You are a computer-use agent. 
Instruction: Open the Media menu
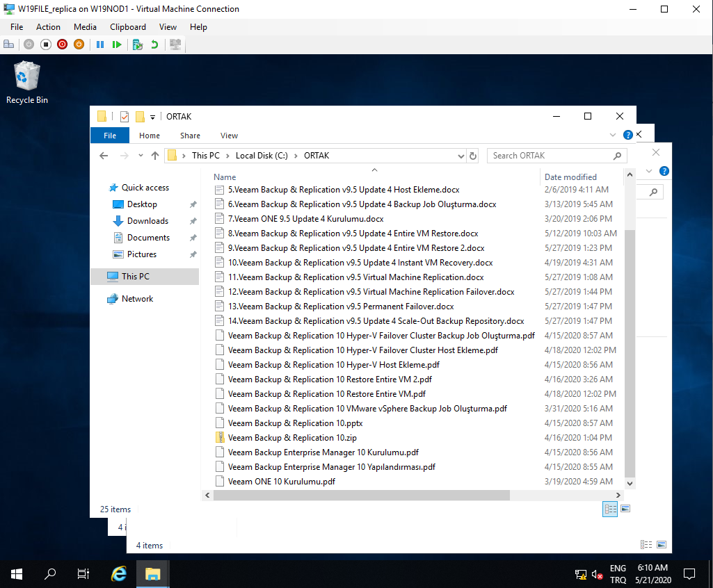coord(85,27)
